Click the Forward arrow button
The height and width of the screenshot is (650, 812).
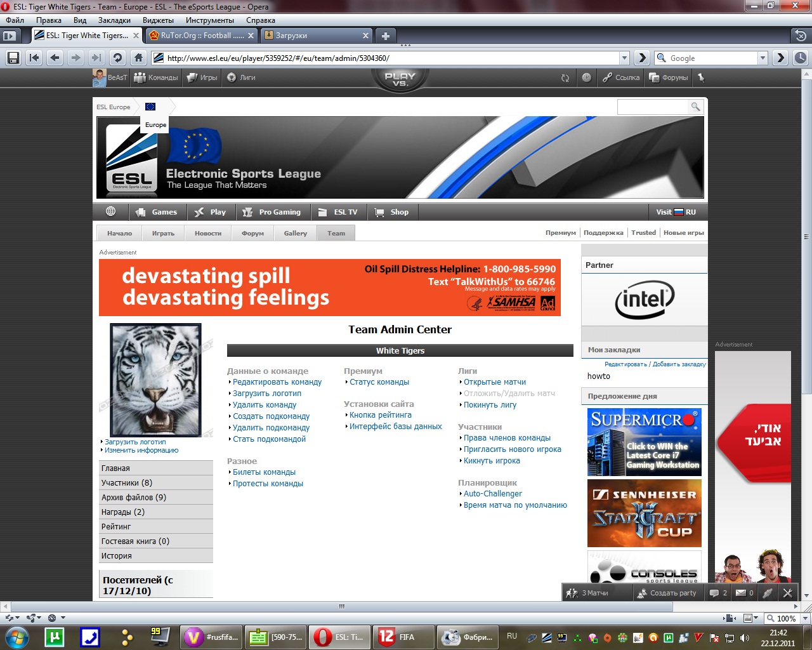pos(75,58)
